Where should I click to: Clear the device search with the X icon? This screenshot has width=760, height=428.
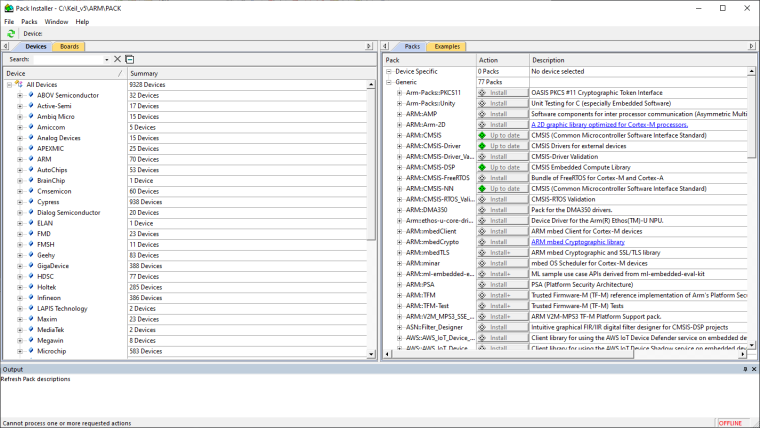[117, 60]
